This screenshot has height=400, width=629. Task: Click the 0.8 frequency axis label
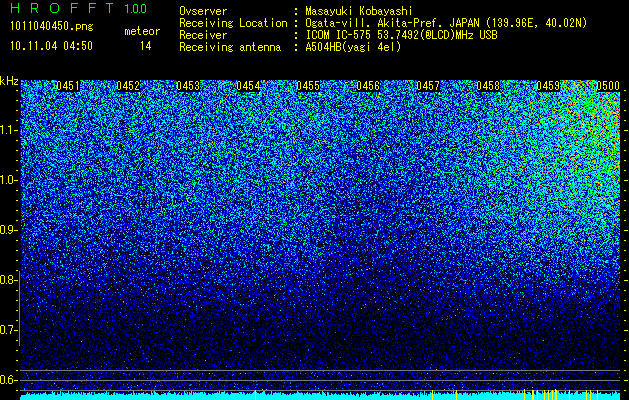click(7, 280)
